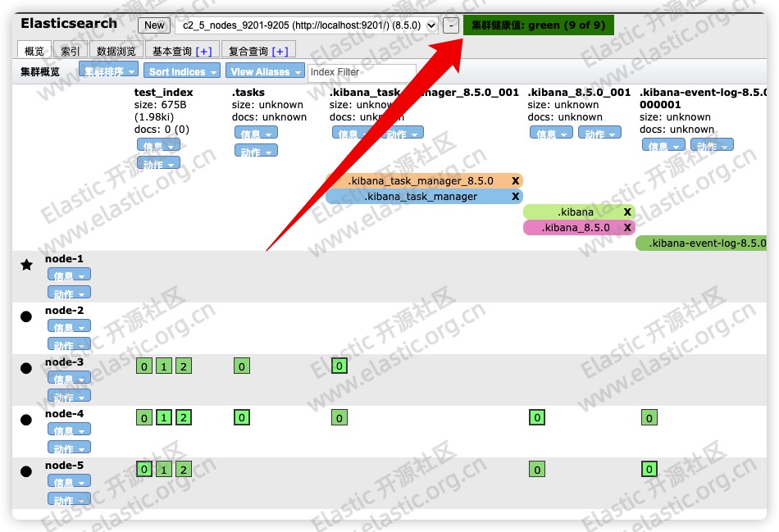Open 信息 dropdown under .kibana-event-log index
The width and height of the screenshot is (779, 532).
pyautogui.click(x=663, y=146)
